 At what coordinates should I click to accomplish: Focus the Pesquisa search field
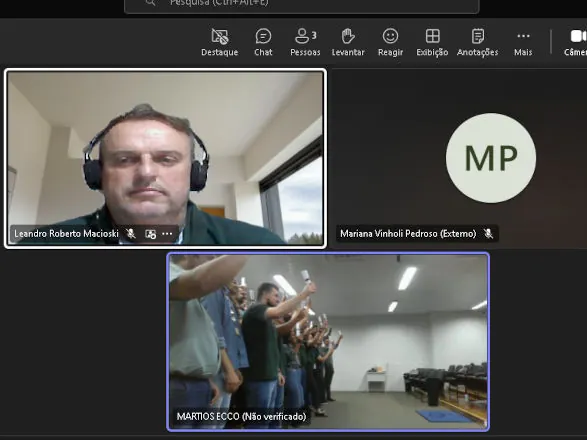pos(302,4)
